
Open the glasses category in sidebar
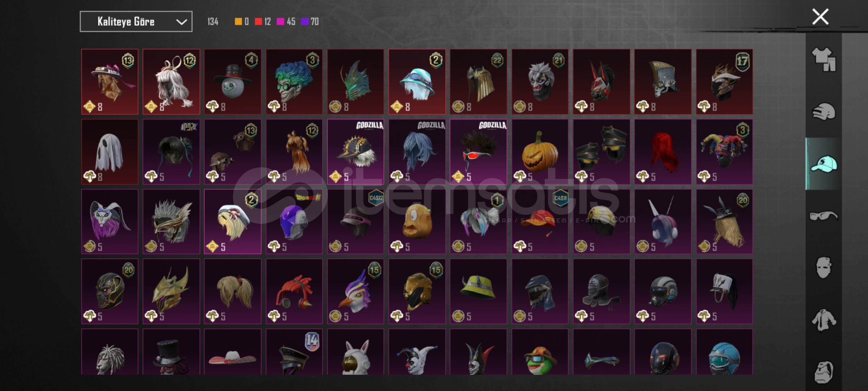(x=824, y=216)
